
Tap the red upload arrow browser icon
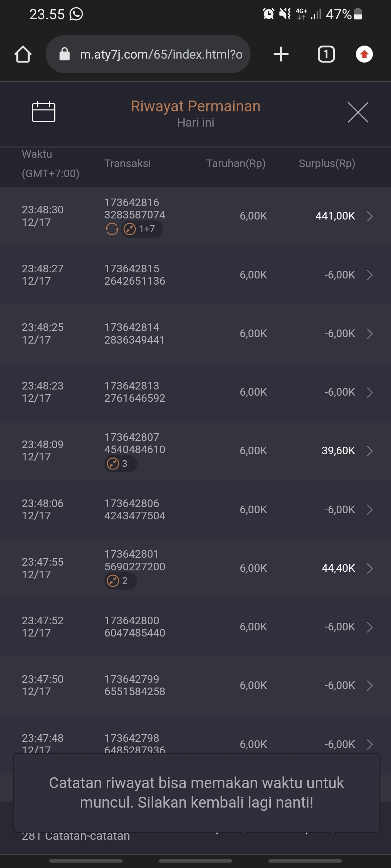[x=364, y=54]
